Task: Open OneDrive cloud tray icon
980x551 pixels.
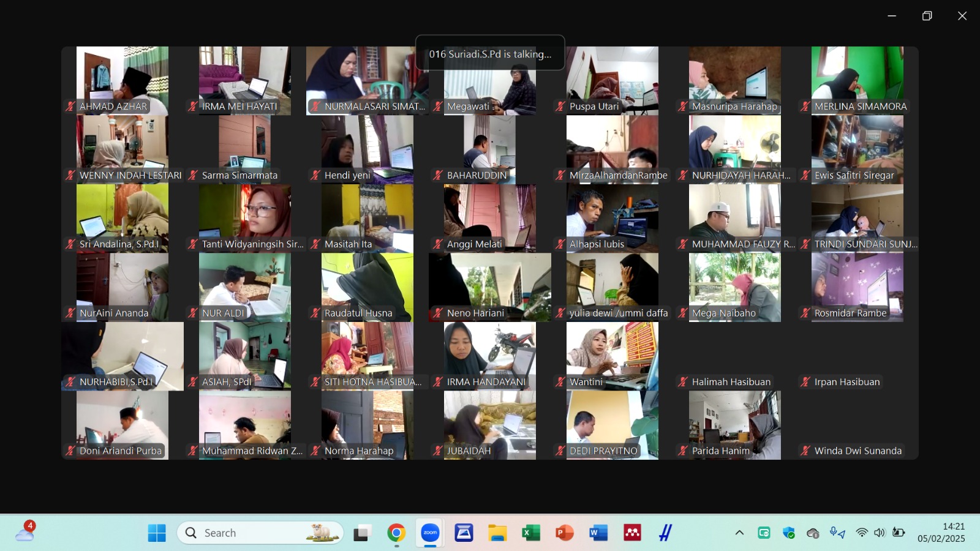Action: pos(813,533)
